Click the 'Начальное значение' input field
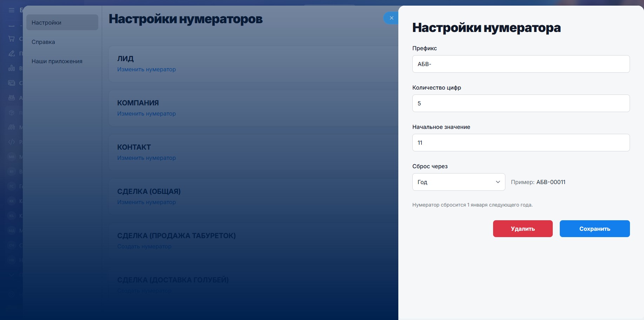This screenshot has width=644, height=320. click(x=521, y=143)
